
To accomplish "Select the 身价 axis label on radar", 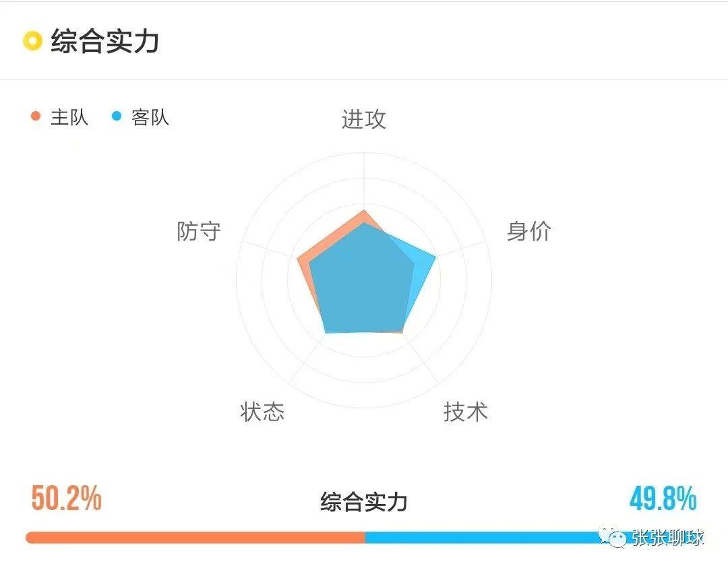I will pyautogui.click(x=529, y=230).
